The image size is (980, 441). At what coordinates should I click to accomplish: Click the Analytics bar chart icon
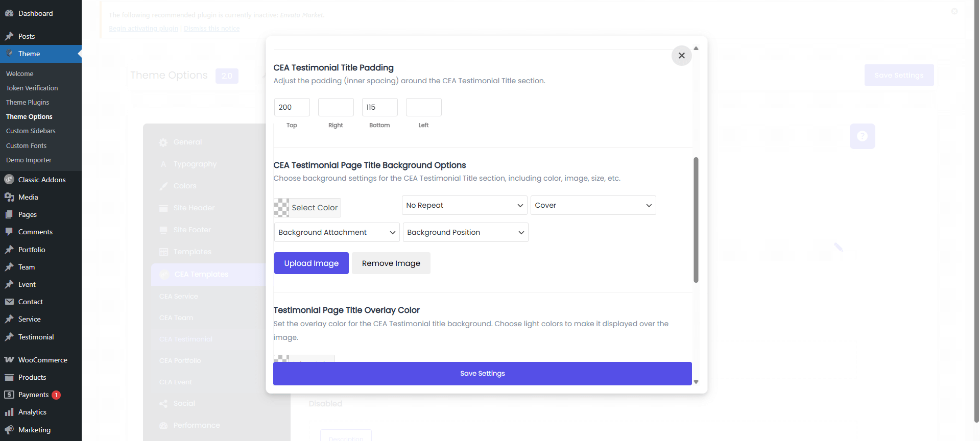tap(9, 412)
